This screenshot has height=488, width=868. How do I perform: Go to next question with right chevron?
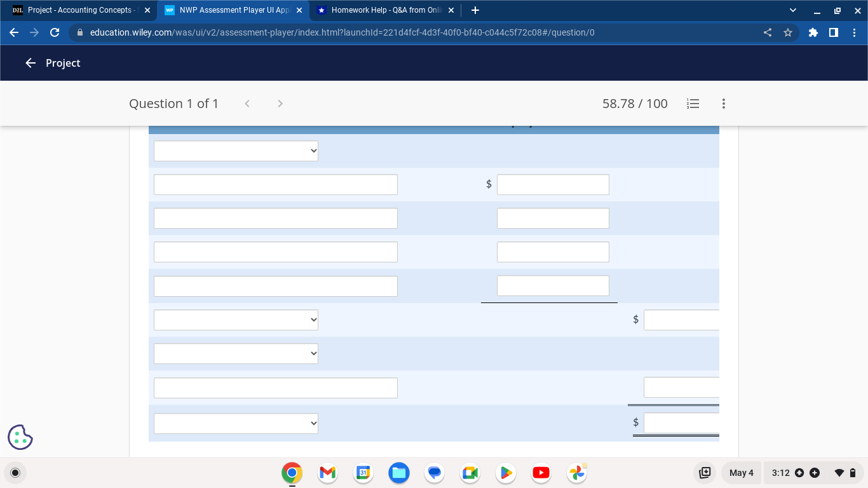coord(280,104)
